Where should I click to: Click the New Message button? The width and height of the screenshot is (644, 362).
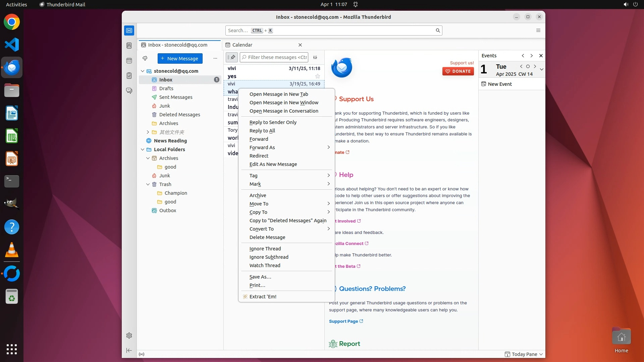(x=180, y=58)
